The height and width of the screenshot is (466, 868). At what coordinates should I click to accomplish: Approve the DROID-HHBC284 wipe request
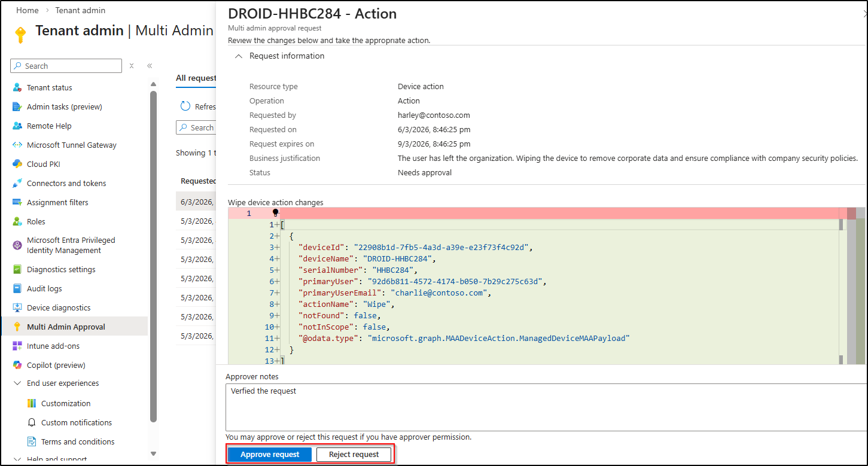(x=269, y=454)
